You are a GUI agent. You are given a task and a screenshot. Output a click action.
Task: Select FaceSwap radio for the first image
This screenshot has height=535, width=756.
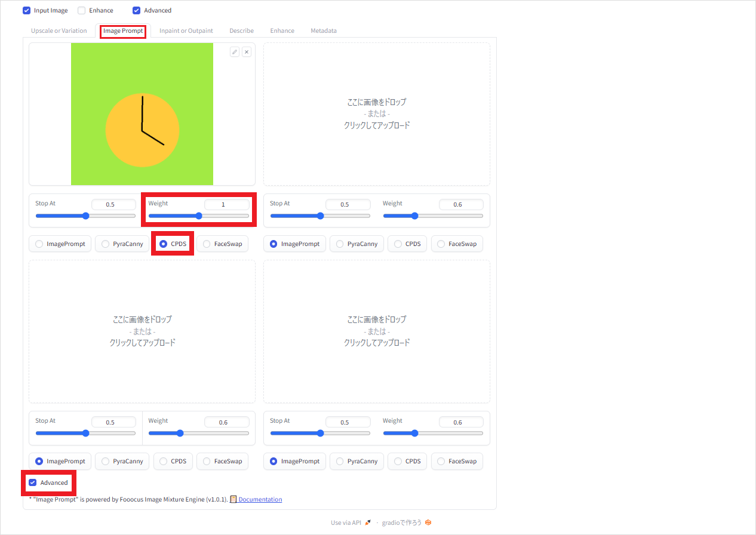pyautogui.click(x=207, y=244)
